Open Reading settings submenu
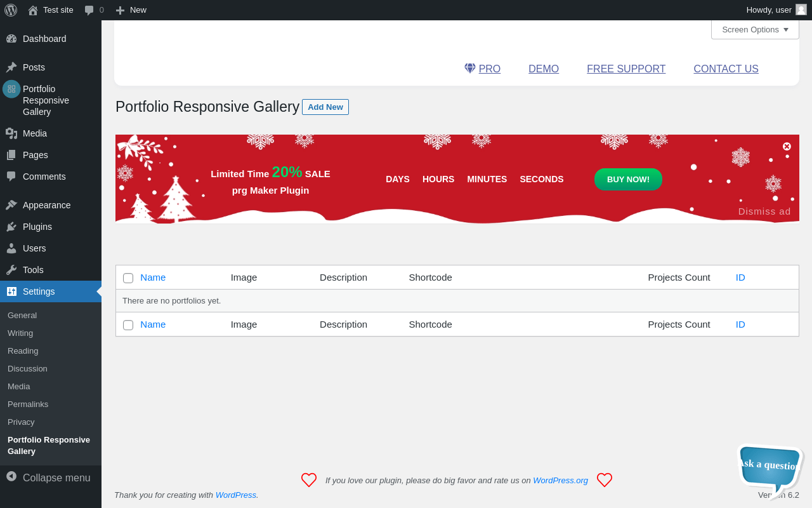This screenshot has height=508, width=812. (x=23, y=351)
